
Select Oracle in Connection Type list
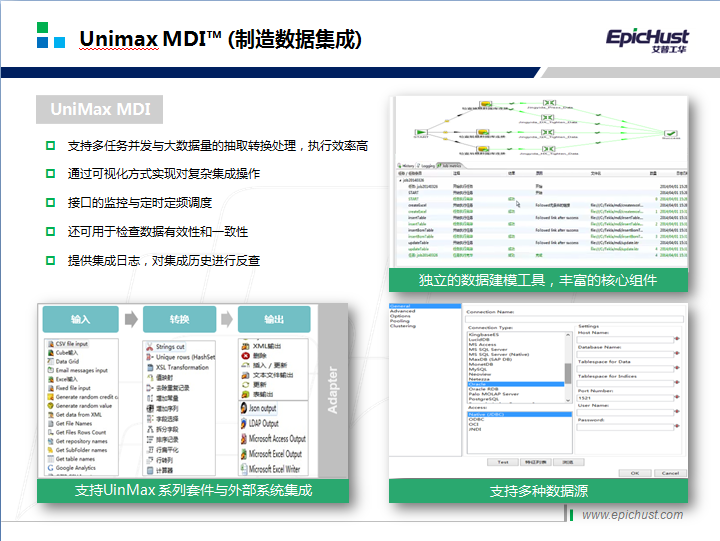coord(516,384)
